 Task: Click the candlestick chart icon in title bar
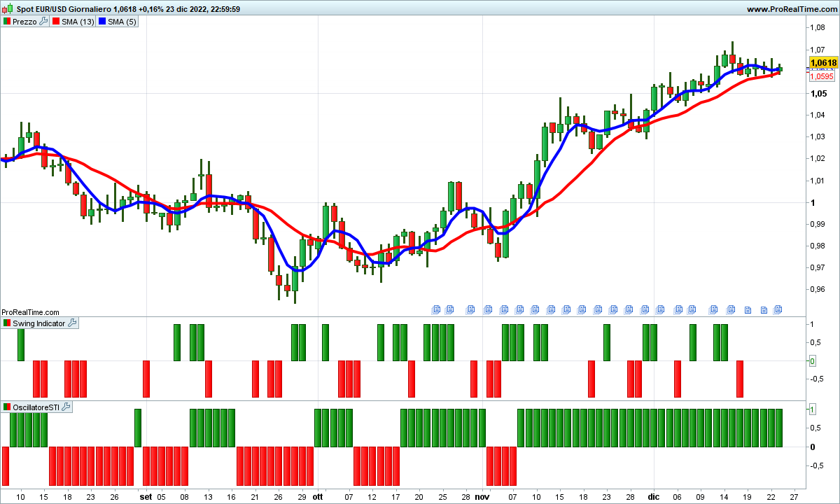7,9
